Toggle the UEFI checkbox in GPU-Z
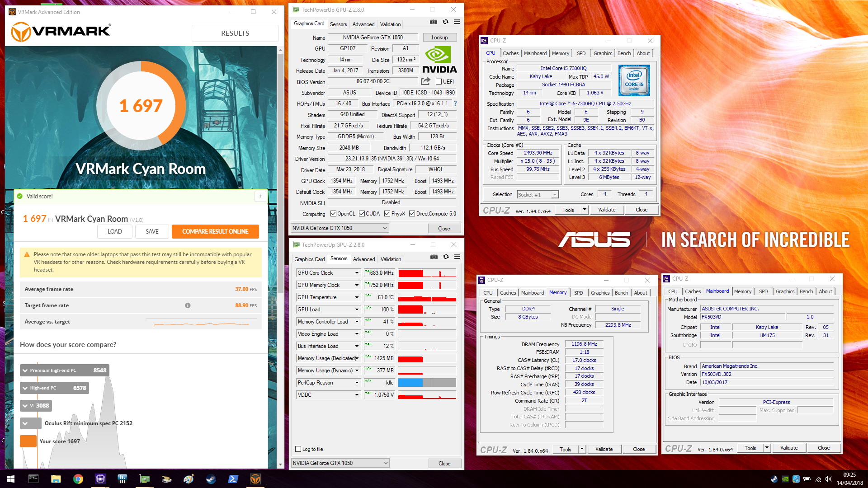 click(x=438, y=82)
